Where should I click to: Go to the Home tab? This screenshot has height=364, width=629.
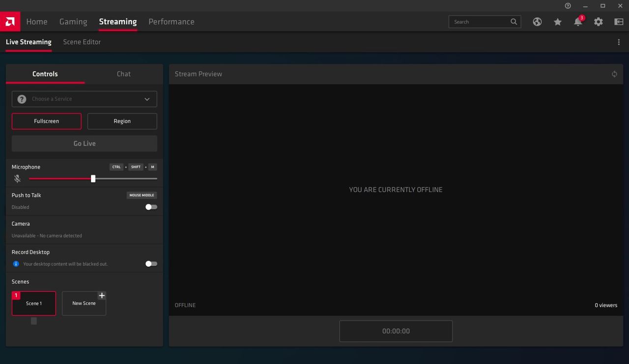tap(37, 22)
